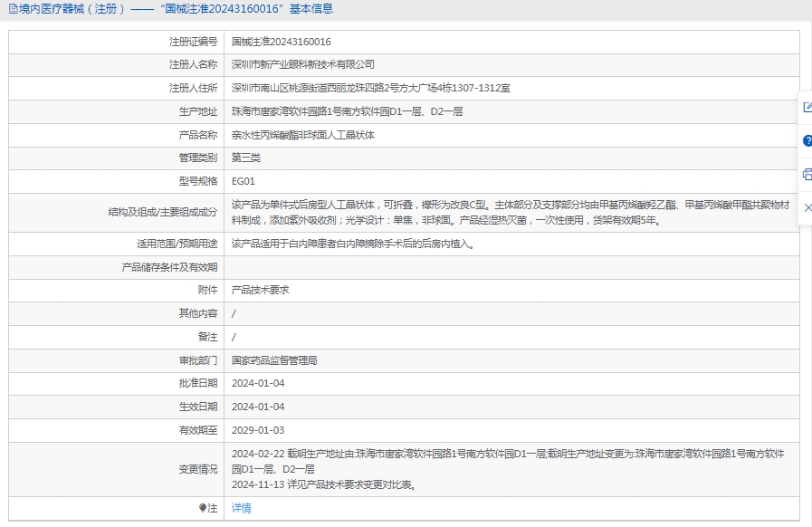This screenshot has height=527, width=812.
Task: Click the edit pencil icon in the side panel
Action: [807, 107]
